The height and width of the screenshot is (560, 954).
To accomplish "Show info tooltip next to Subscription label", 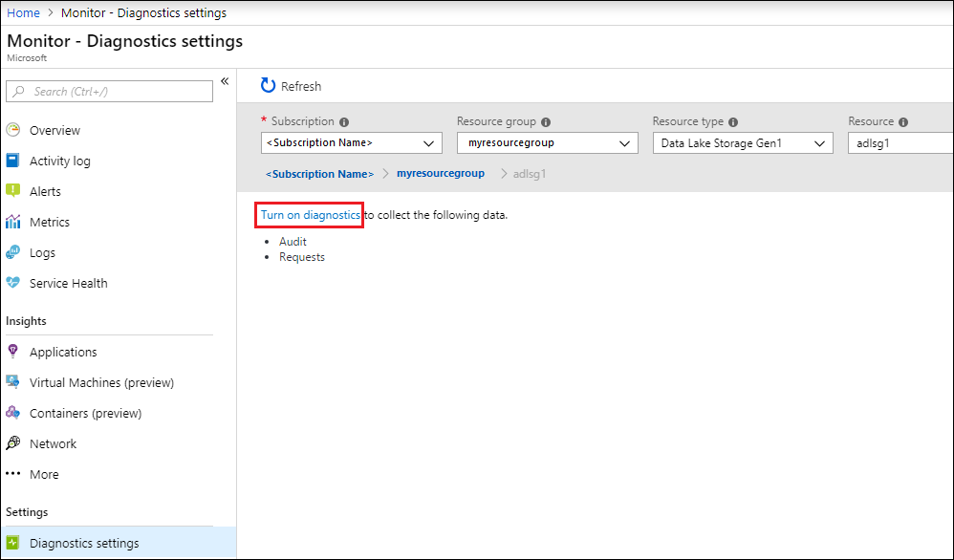I will pos(344,122).
